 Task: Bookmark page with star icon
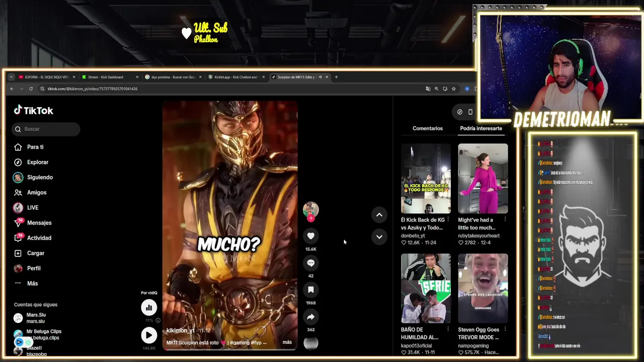point(453,88)
